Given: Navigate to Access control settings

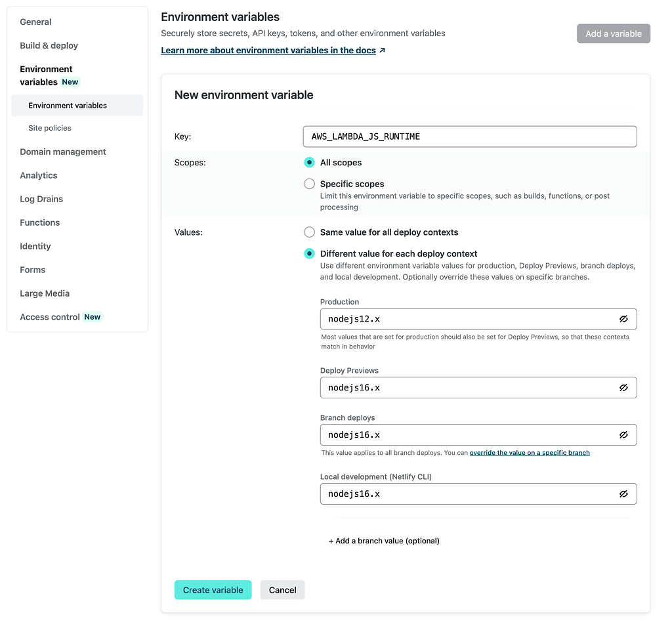Looking at the screenshot, I should [50, 317].
